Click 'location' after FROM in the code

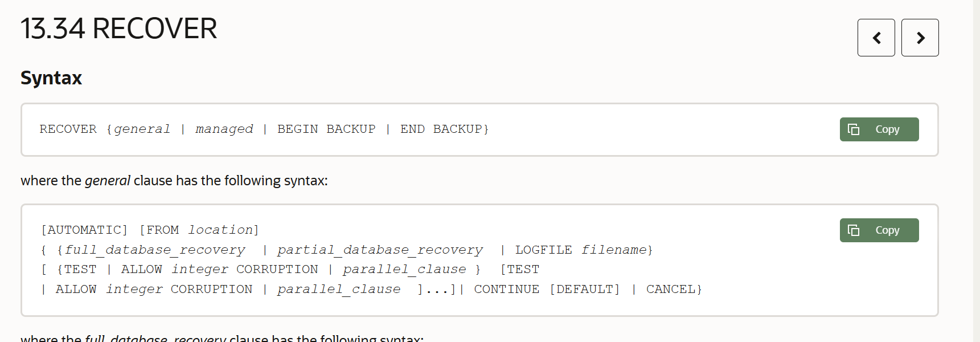(x=220, y=230)
